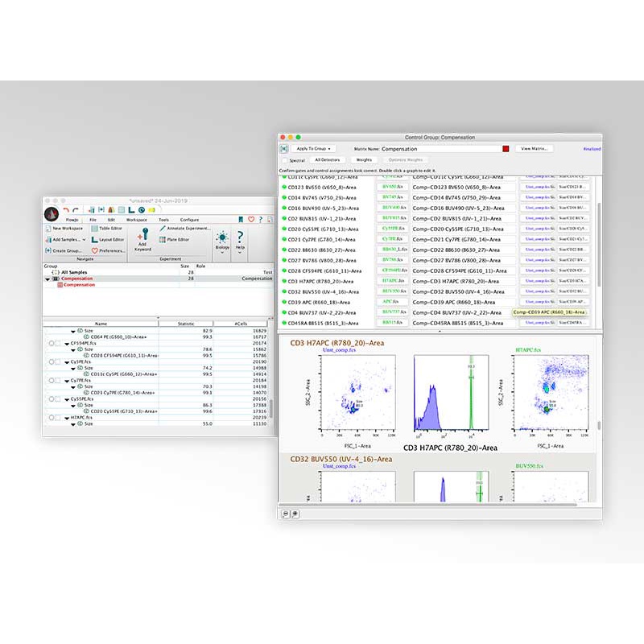Click the Add Keyword key icon

[x=143, y=234]
